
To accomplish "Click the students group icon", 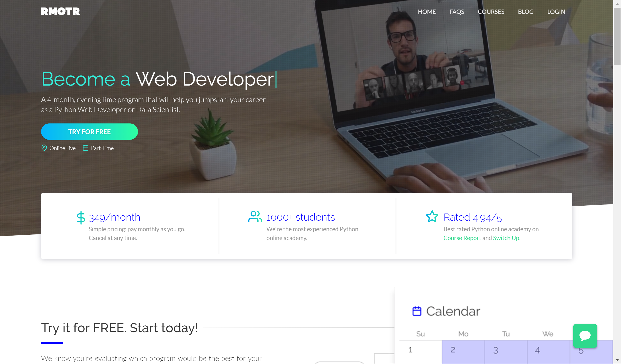I will [x=255, y=217].
